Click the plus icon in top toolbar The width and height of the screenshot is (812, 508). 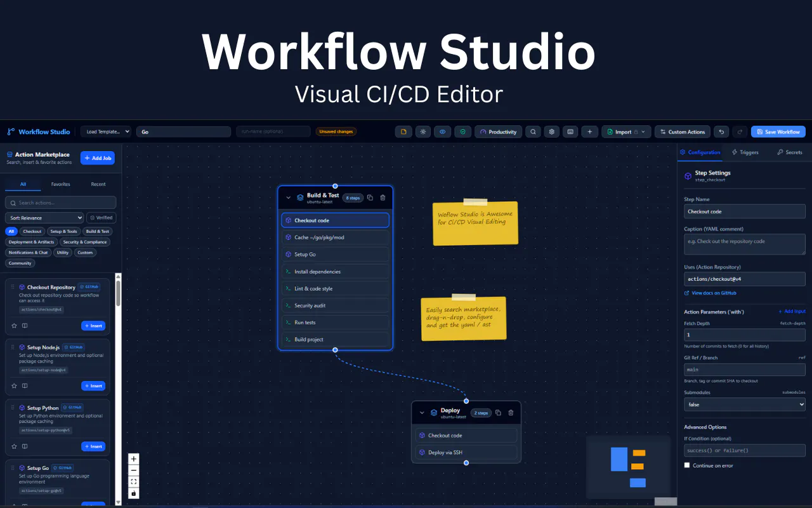(590, 131)
